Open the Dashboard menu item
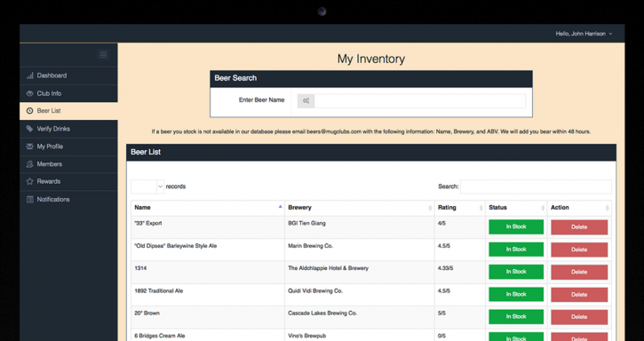Viewport: 644px width, 341px height. (x=68, y=75)
